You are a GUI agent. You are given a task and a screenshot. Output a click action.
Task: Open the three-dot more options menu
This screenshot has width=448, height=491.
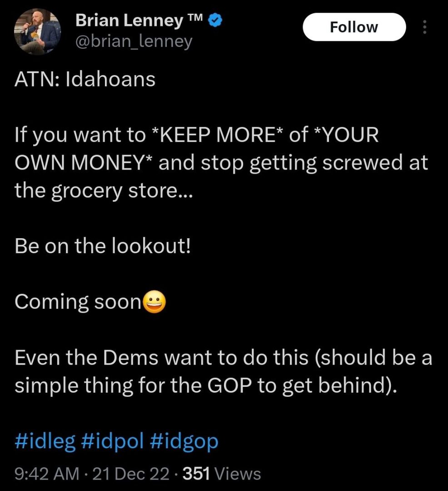click(x=424, y=27)
